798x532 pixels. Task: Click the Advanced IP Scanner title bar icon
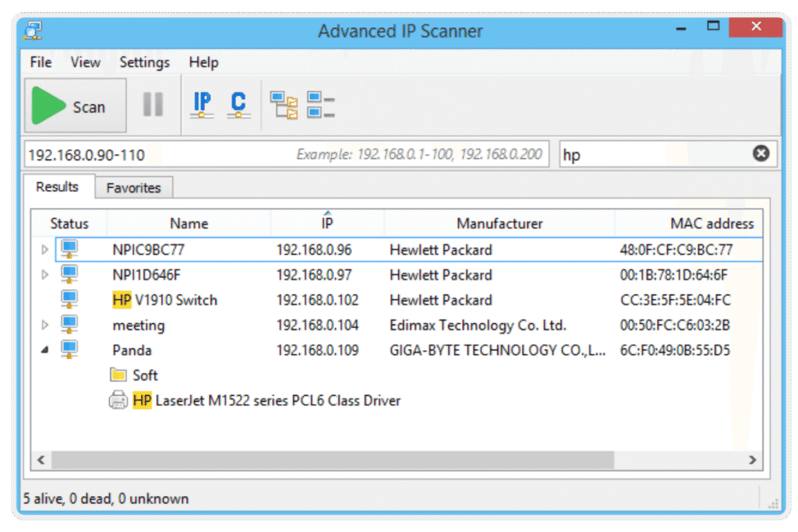tap(33, 30)
